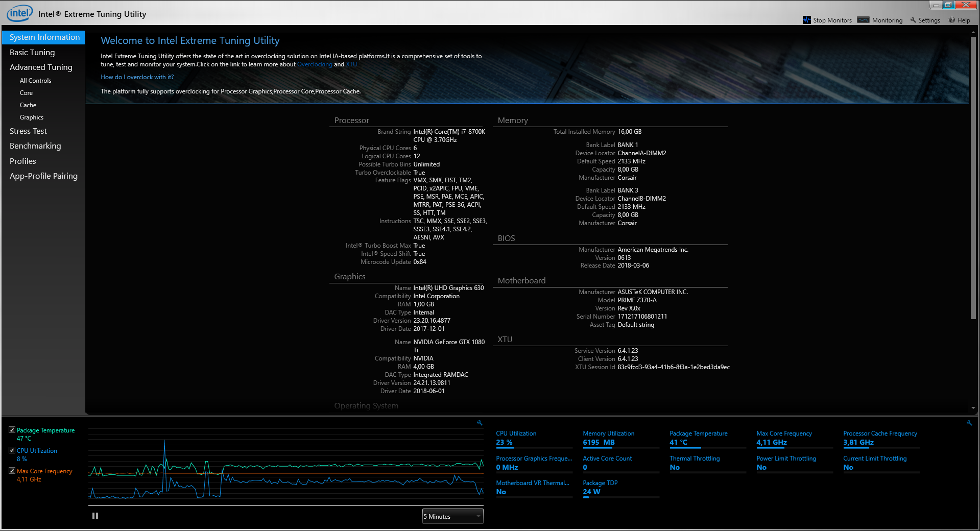This screenshot has height=531, width=980.
Task: Select the Package Temperature monitor tile
Action: [708, 439]
